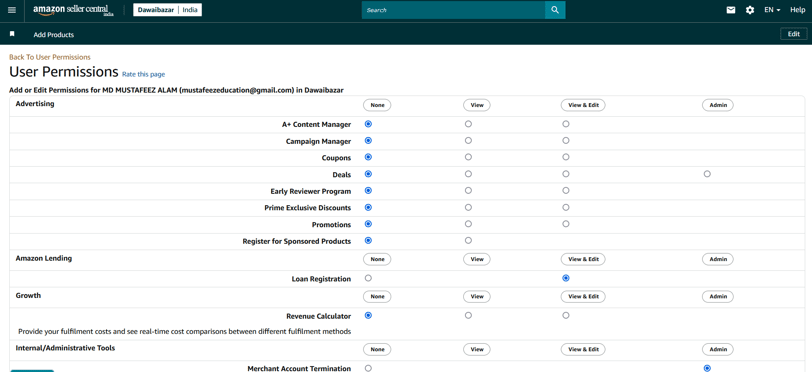Click the Rate this page link

pyautogui.click(x=143, y=75)
